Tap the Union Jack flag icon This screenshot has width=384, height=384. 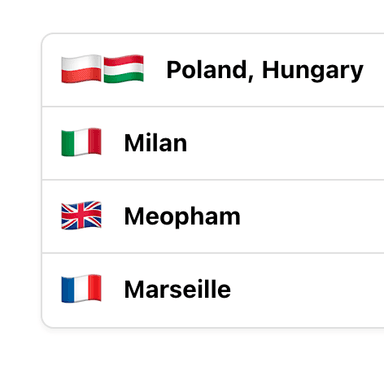(81, 216)
